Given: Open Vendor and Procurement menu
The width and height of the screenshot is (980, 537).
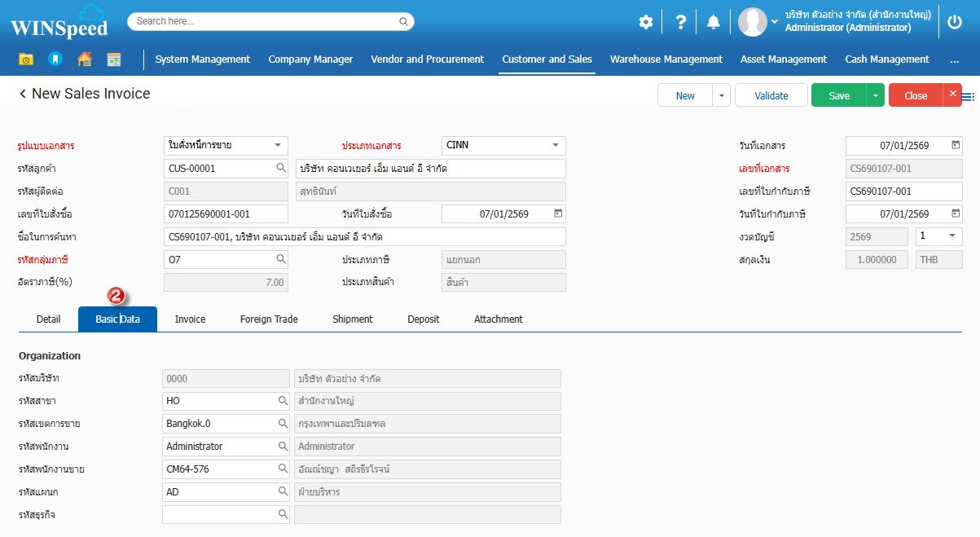Looking at the screenshot, I should (x=427, y=59).
